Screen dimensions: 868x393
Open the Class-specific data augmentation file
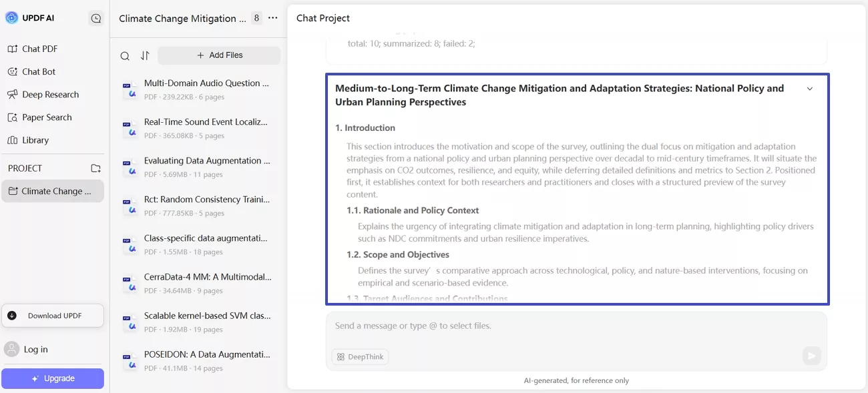point(198,244)
